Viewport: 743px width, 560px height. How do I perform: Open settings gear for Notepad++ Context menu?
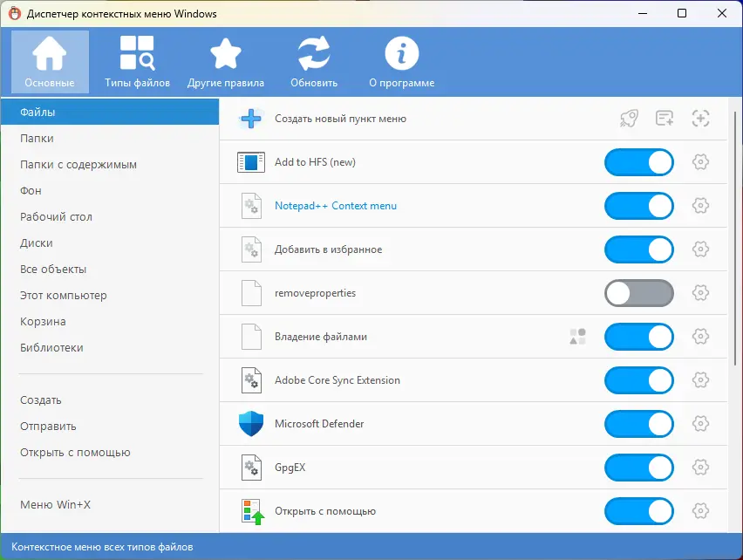pyautogui.click(x=700, y=206)
